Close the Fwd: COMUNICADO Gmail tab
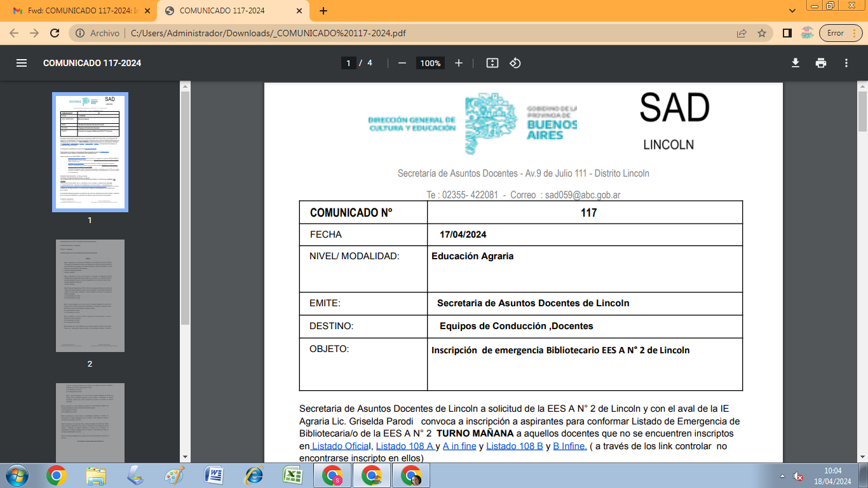 coord(147,11)
